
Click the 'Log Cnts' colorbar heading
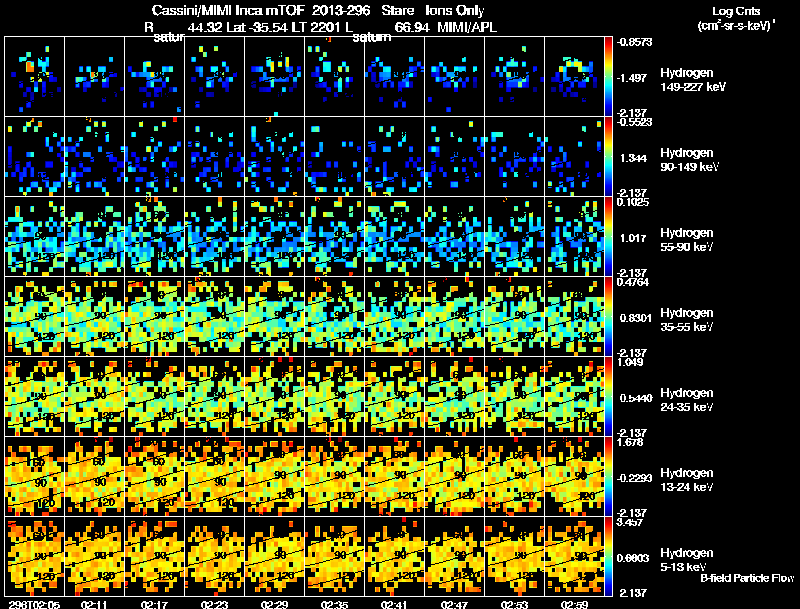(x=736, y=11)
